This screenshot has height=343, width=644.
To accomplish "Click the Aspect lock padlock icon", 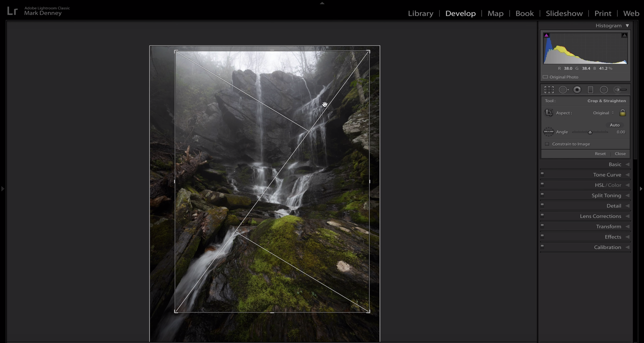I will [x=623, y=113].
